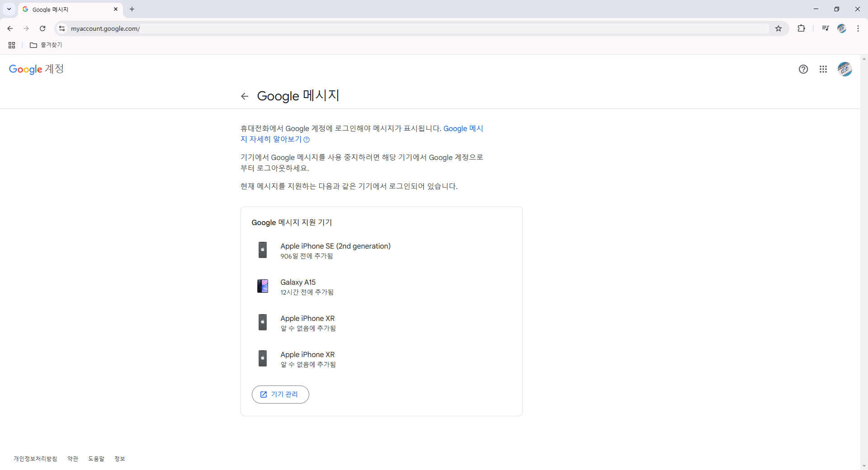Image resolution: width=868 pixels, height=470 pixels.
Task: Open the 도움말 footer link
Action: click(x=96, y=459)
